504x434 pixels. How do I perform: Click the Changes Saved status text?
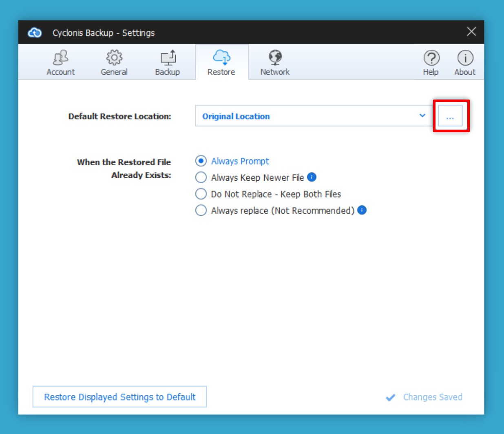(432, 397)
